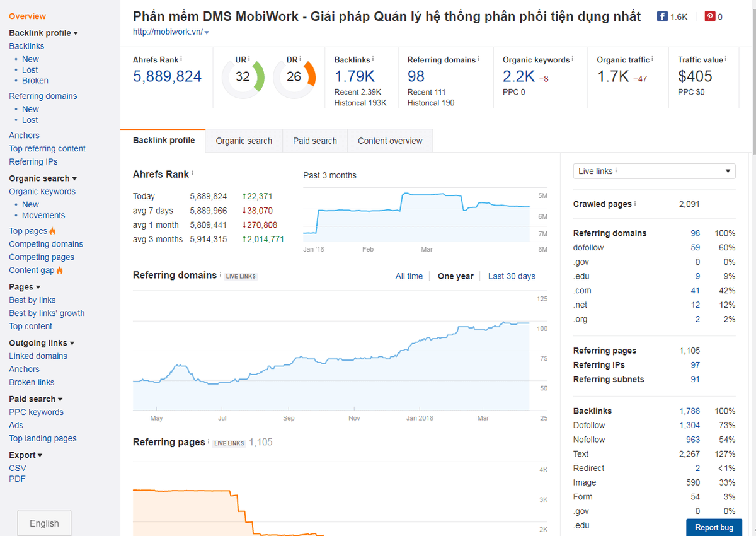Open PPC keywords report
The image size is (756, 536).
point(36,412)
